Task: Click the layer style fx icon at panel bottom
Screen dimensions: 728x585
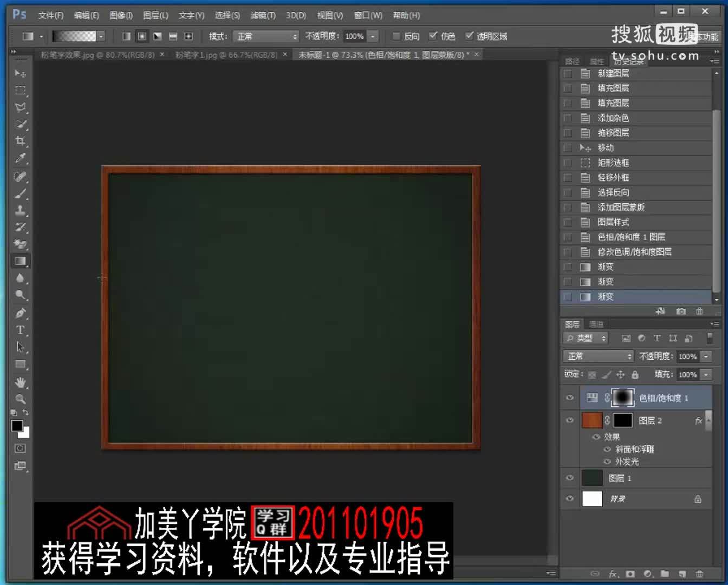Action: coord(613,574)
